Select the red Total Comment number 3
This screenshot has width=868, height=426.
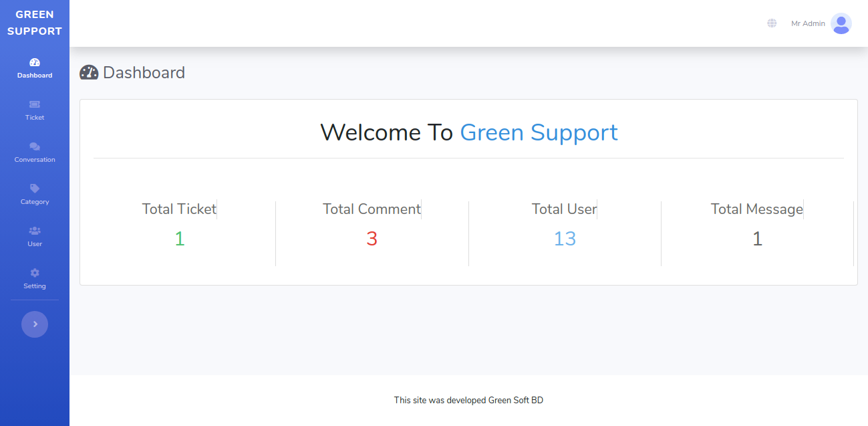coord(372,239)
